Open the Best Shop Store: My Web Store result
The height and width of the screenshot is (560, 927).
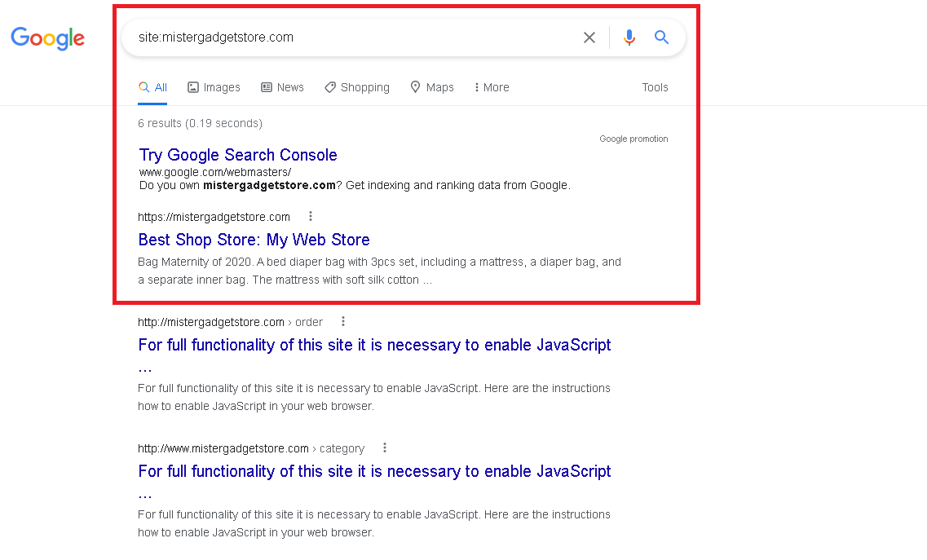(254, 240)
